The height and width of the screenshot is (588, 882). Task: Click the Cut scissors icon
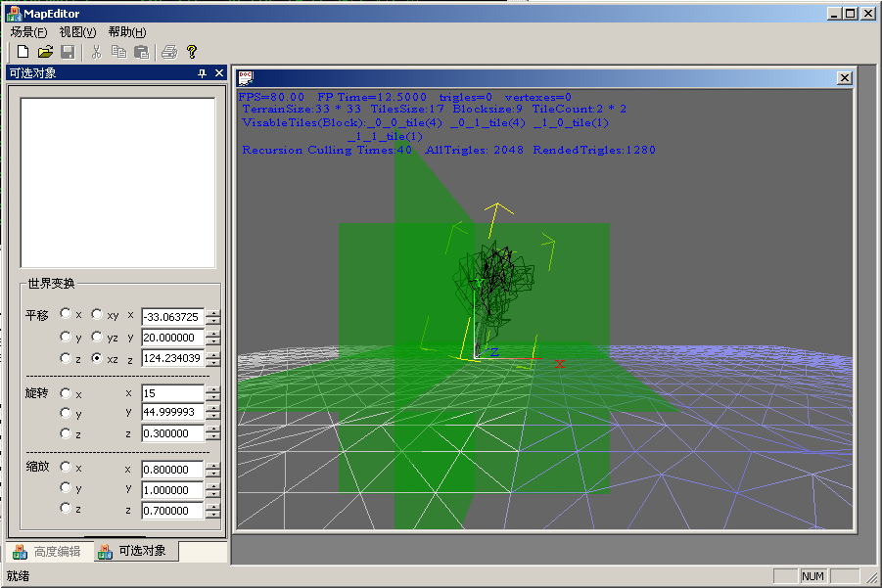click(x=96, y=52)
